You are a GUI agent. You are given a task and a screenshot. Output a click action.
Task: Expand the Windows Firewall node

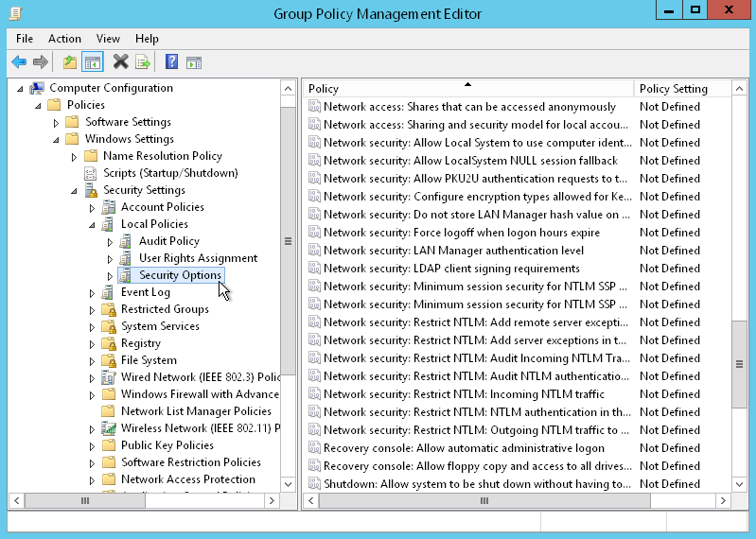point(92,395)
